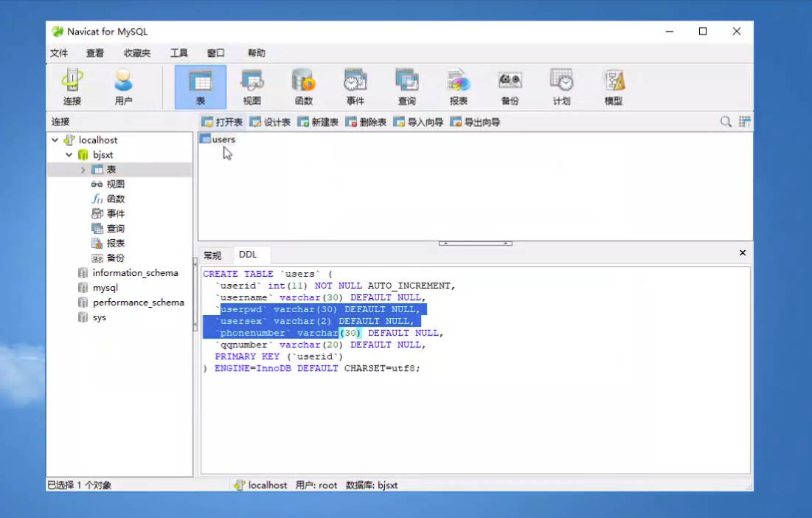Click the 设计表 design table button

click(x=270, y=122)
